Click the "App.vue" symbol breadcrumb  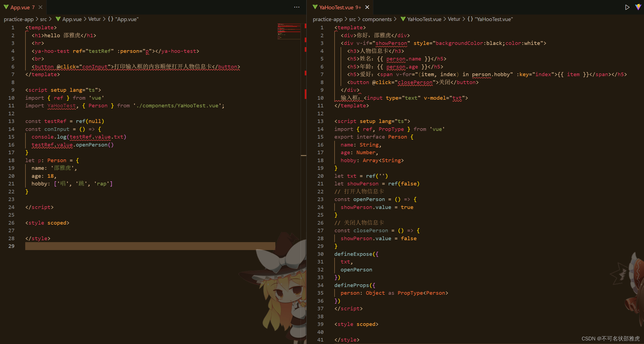[123, 19]
